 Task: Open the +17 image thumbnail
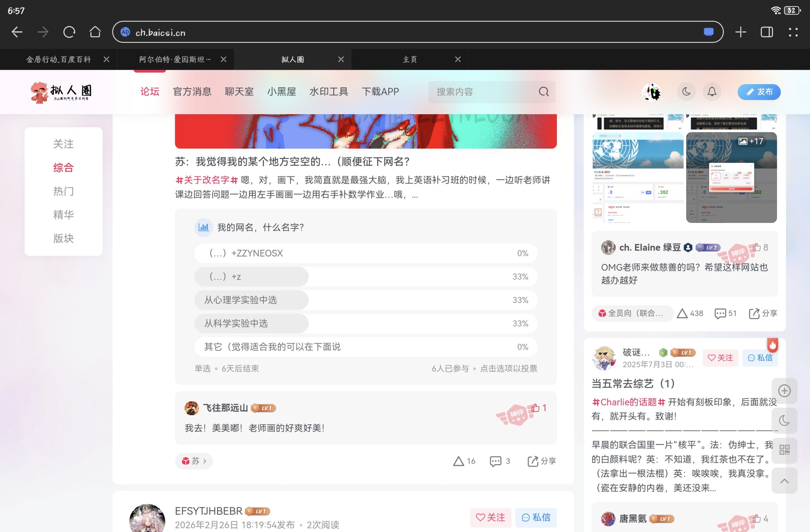point(732,177)
